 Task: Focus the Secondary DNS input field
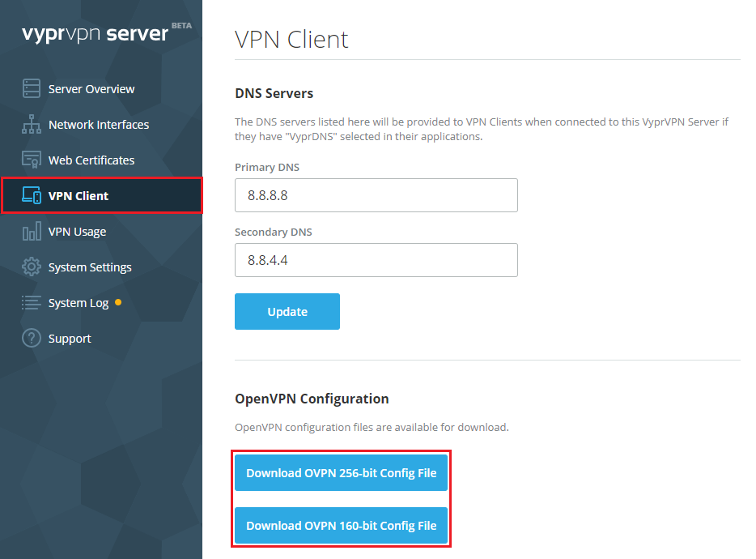376,260
